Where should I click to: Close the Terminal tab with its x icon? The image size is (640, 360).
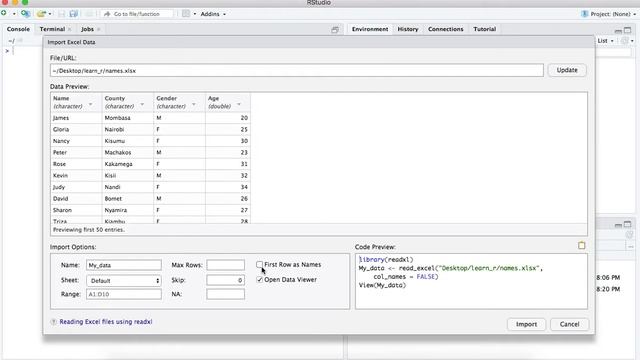[x=69, y=29]
